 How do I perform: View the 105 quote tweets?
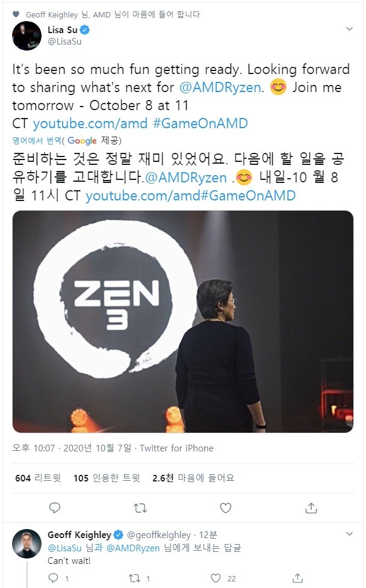click(x=107, y=478)
